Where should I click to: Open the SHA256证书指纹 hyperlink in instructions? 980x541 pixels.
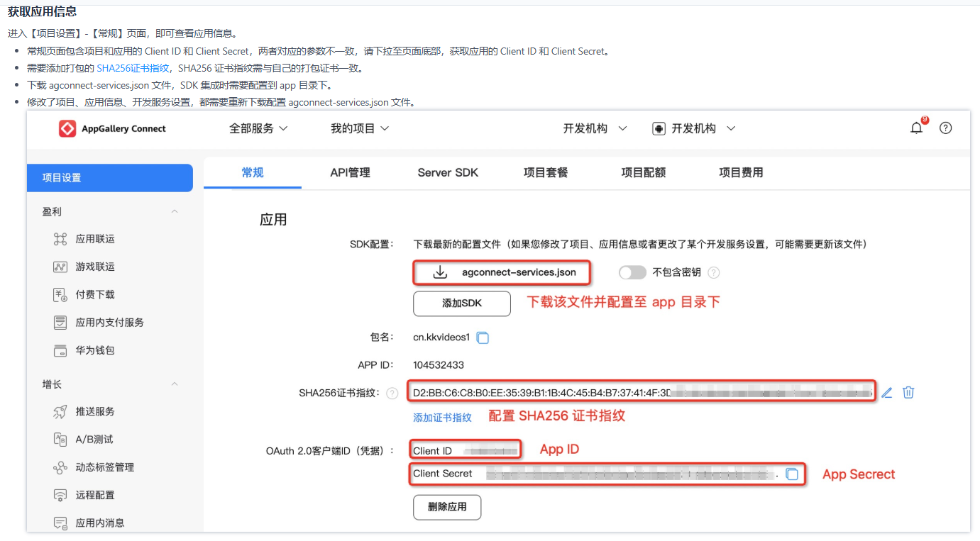(133, 68)
